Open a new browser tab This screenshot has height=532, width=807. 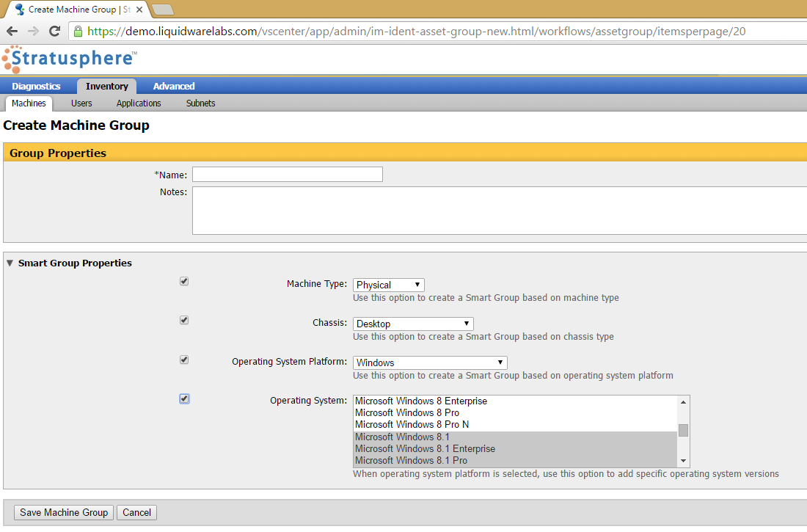tap(163, 10)
